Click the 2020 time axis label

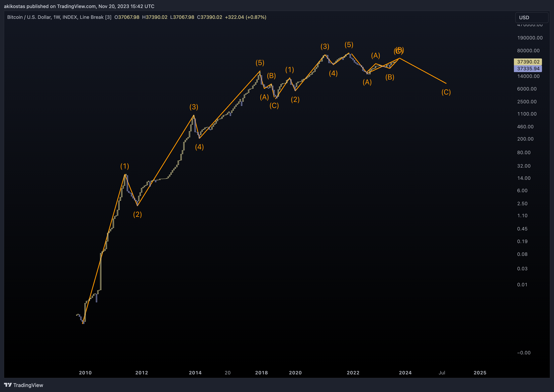(x=295, y=373)
